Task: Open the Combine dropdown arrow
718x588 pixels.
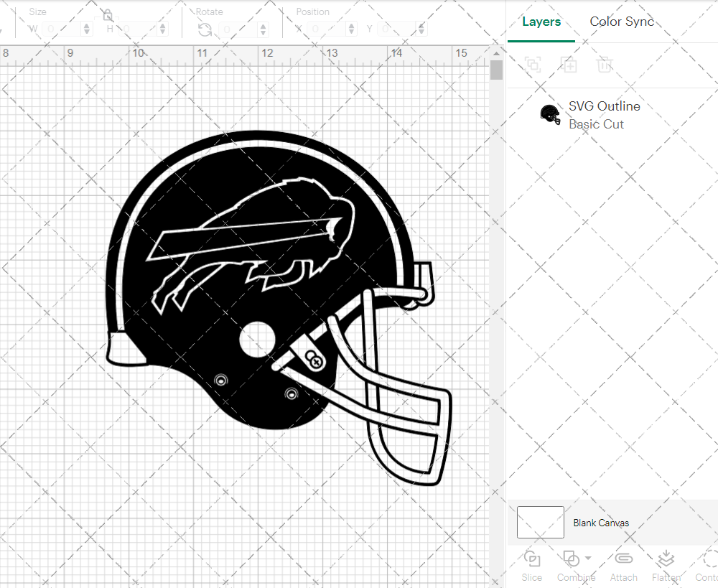Action: [x=588, y=559]
